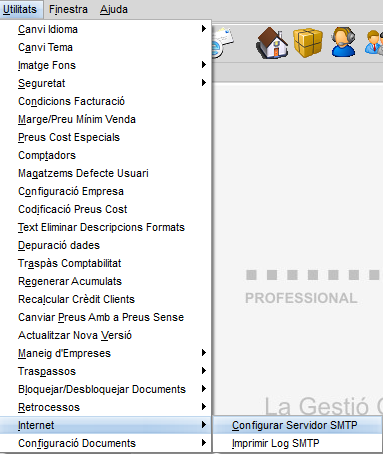This screenshot has height=454, width=383.
Task: Open the Traspassos submenu
Action: [x=105, y=371]
